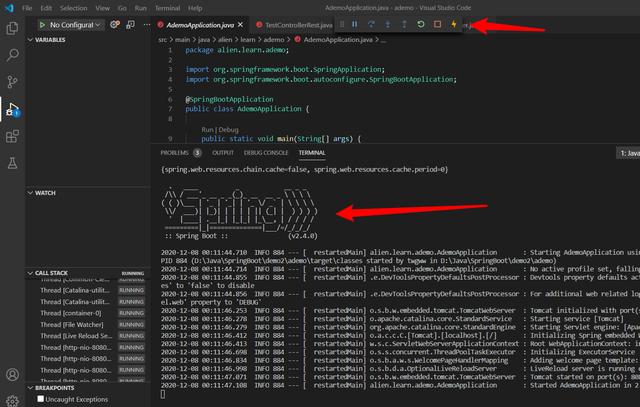Viewport: 640px width, 407px height.
Task: Open the Source Control view
Action: pos(12,82)
